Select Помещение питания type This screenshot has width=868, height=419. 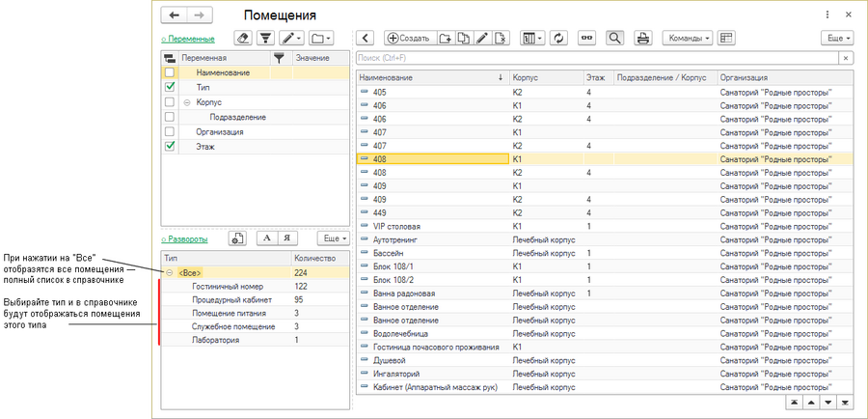click(x=256, y=313)
